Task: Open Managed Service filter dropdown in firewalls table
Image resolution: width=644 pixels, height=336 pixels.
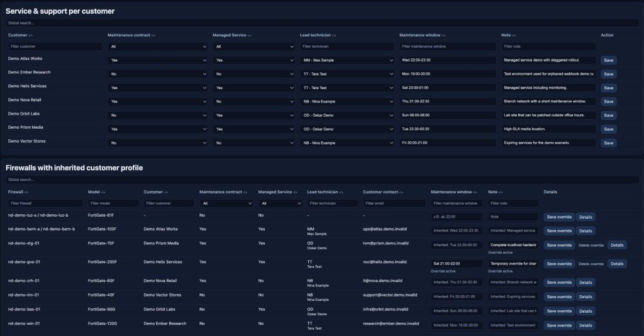Action: [280, 203]
